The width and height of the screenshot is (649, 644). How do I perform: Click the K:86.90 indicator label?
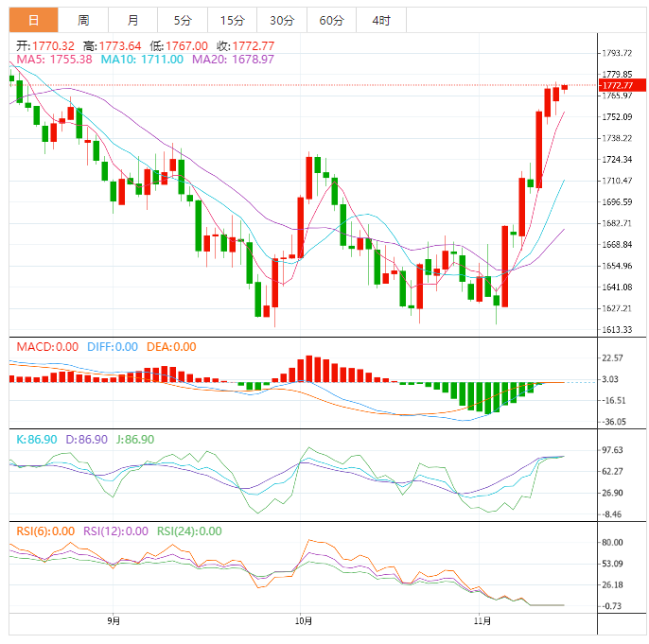[x=36, y=439]
